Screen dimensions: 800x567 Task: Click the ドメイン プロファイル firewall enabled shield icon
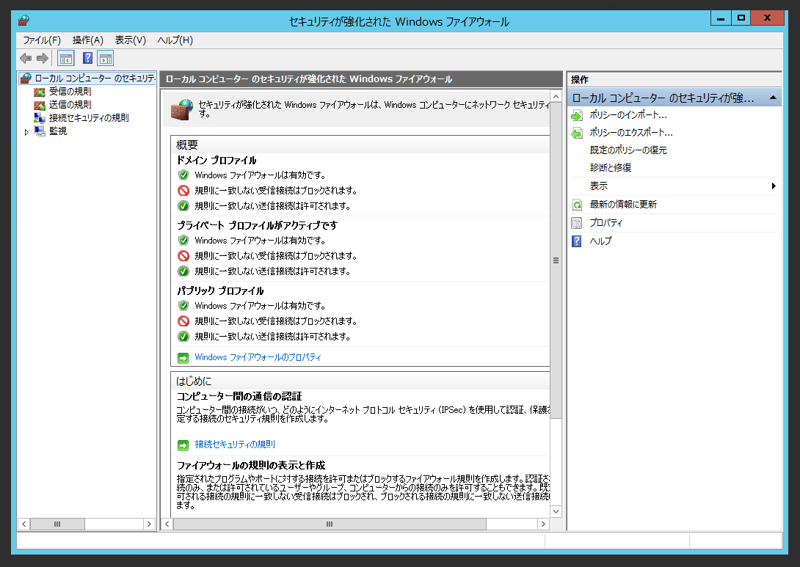click(x=183, y=176)
